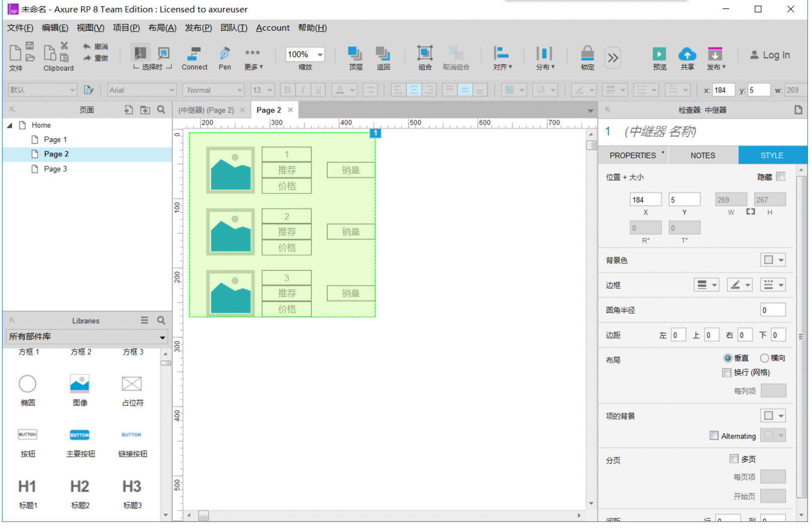Image resolution: width=812 pixels, height=529 pixels.
Task: Open the More (更多) tools icon
Action: click(x=252, y=53)
